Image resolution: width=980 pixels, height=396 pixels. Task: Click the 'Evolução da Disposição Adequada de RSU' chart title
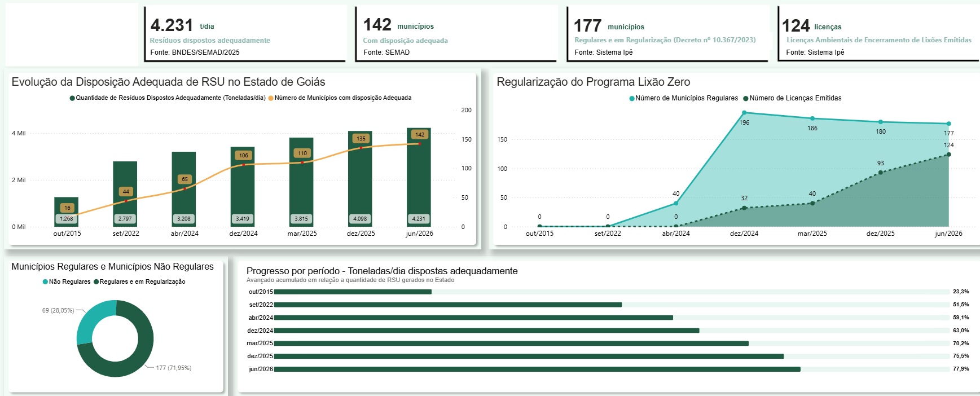(x=168, y=82)
